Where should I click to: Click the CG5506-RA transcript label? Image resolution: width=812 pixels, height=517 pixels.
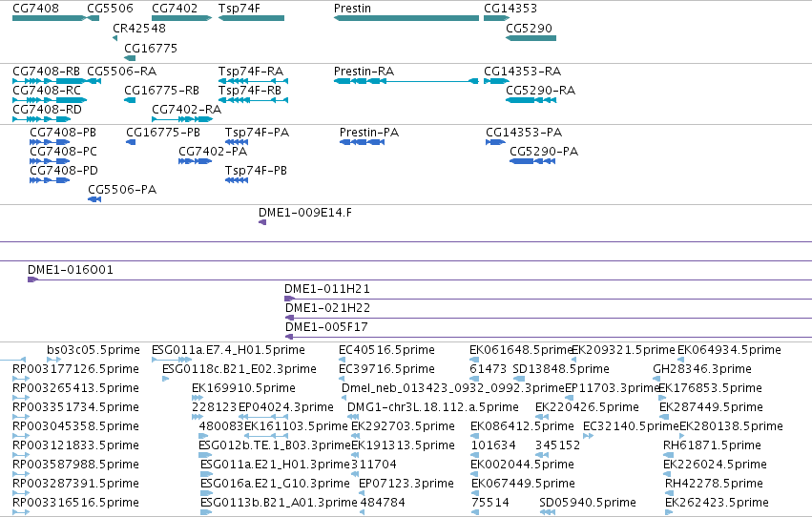122,71
